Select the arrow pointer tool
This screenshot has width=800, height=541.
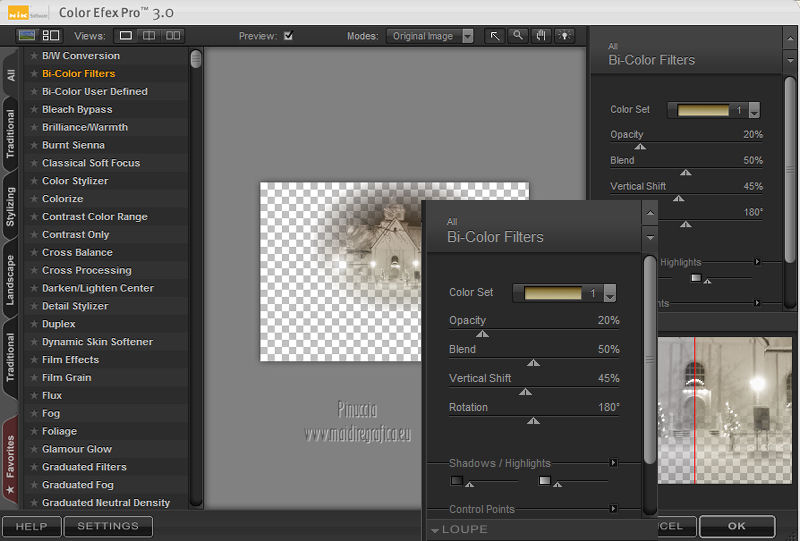click(495, 36)
